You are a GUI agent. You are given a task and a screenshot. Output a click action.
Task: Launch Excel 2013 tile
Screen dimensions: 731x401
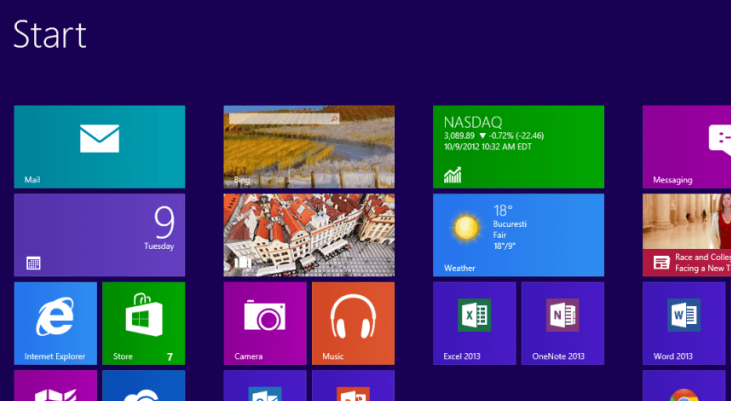coord(475,323)
